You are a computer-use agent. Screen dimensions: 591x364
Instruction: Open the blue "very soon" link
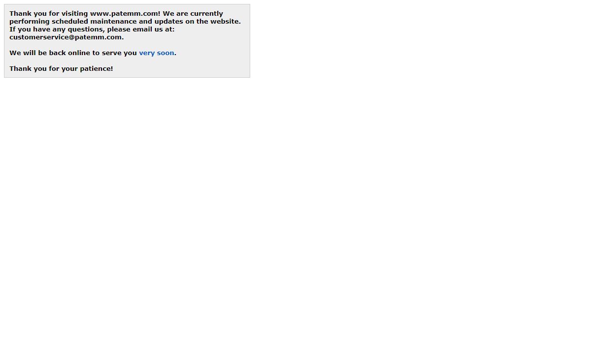tap(157, 53)
